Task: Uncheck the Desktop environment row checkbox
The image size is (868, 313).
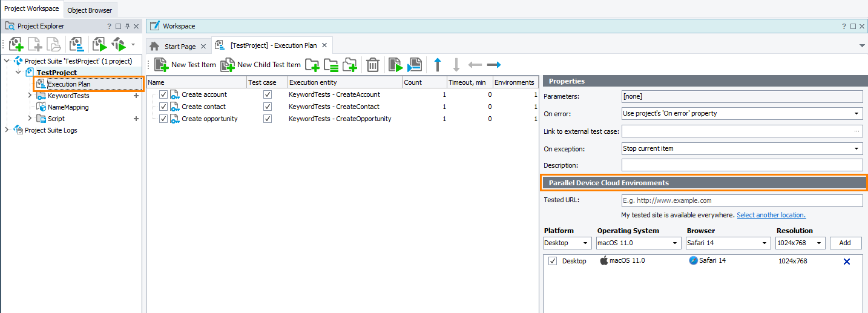Action: (553, 261)
